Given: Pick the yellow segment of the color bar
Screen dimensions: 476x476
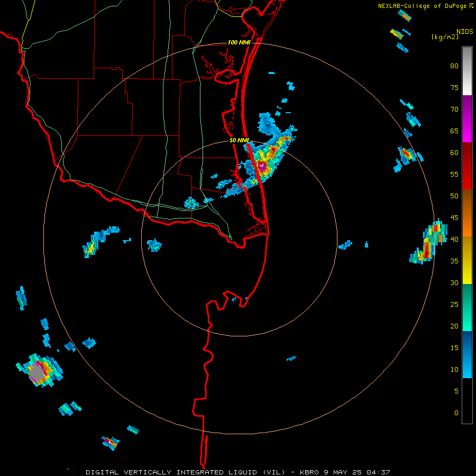Looking at the screenshot, I should tap(467, 260).
